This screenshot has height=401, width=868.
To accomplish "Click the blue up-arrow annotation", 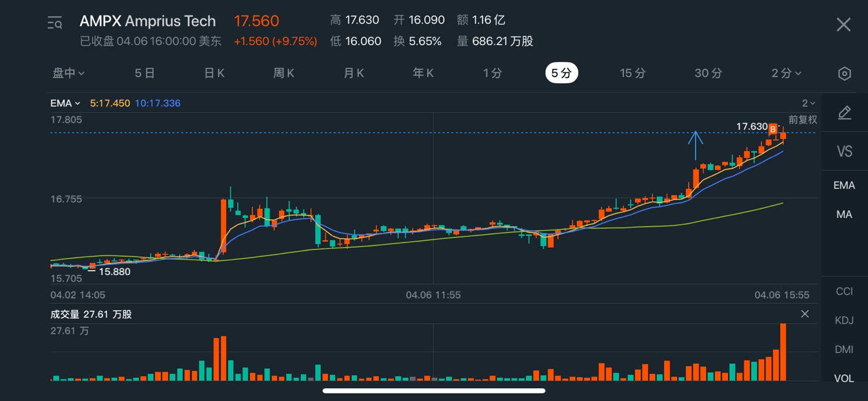I will point(696,145).
